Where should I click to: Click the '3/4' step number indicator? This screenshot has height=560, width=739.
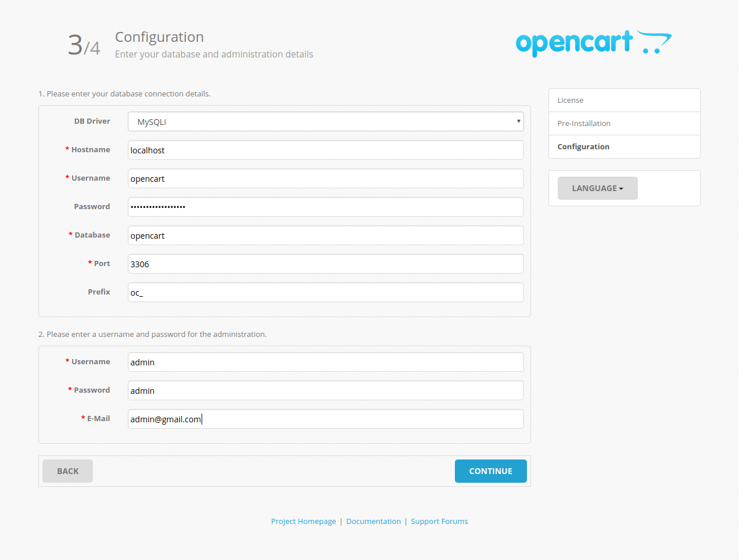pos(84,45)
